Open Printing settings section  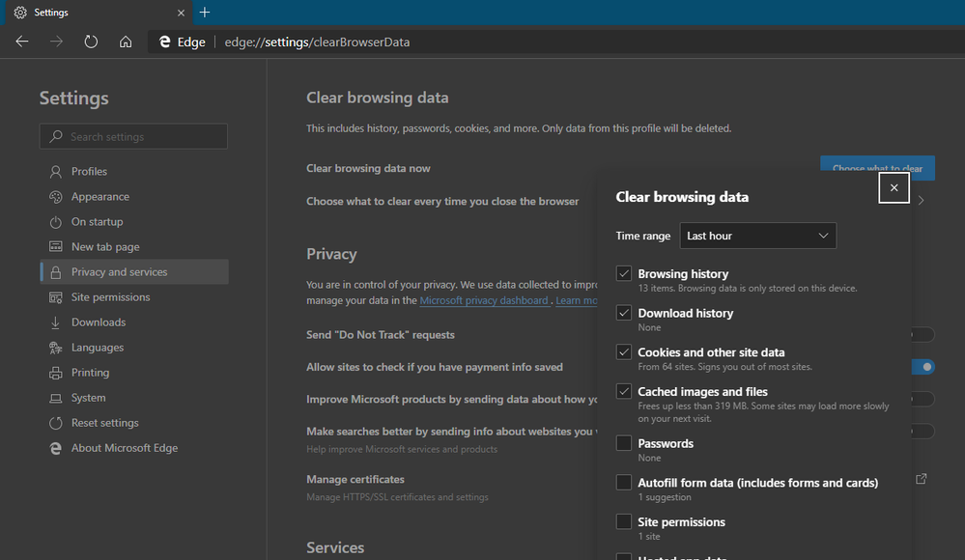[x=134, y=373]
